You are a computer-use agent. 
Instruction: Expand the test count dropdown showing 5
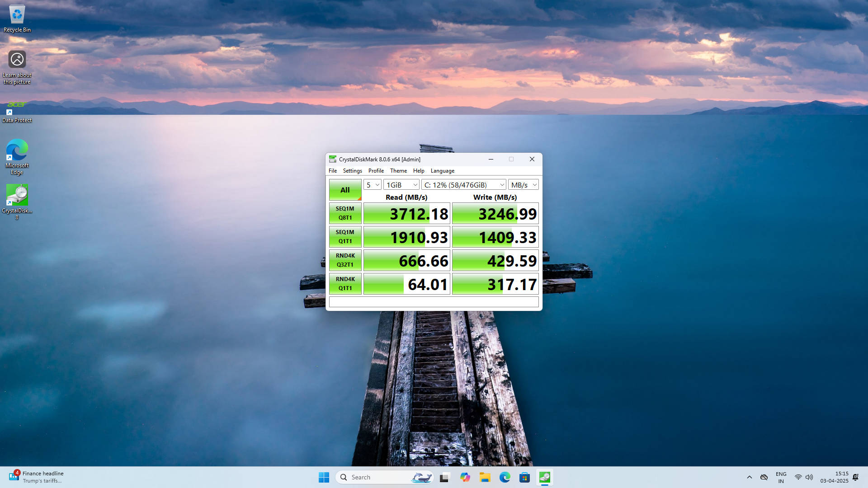373,185
